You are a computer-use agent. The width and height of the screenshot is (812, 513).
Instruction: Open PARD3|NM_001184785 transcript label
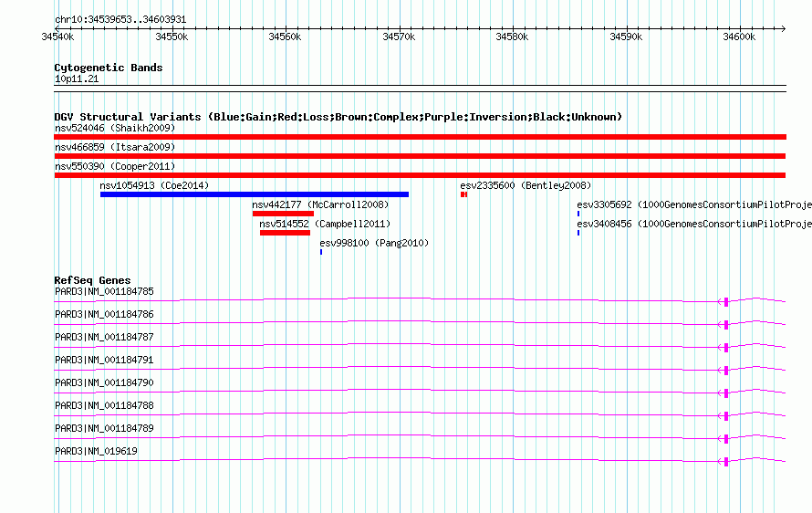point(104,292)
